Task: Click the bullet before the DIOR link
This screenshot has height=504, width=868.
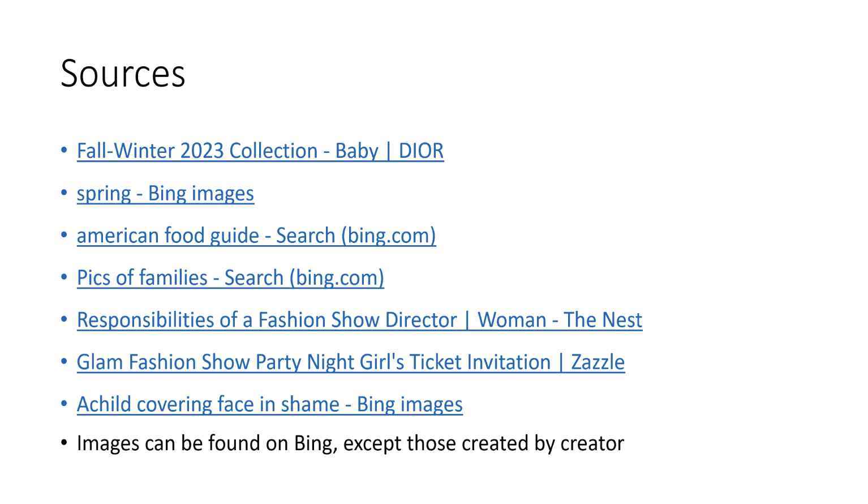Action: (x=64, y=151)
